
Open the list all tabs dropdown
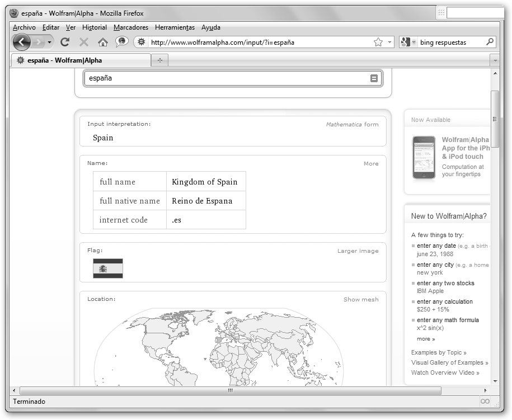click(495, 60)
